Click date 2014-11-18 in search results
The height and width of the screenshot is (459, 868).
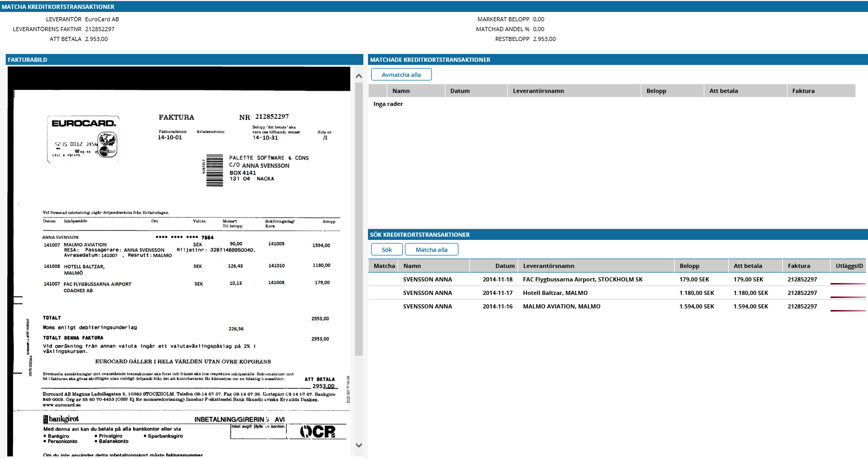497,279
